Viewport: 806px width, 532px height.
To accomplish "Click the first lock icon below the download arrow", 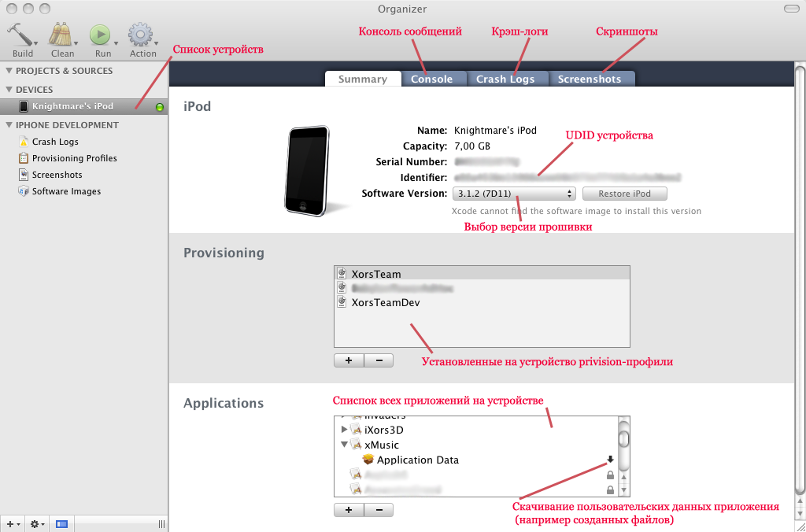I will 610,475.
